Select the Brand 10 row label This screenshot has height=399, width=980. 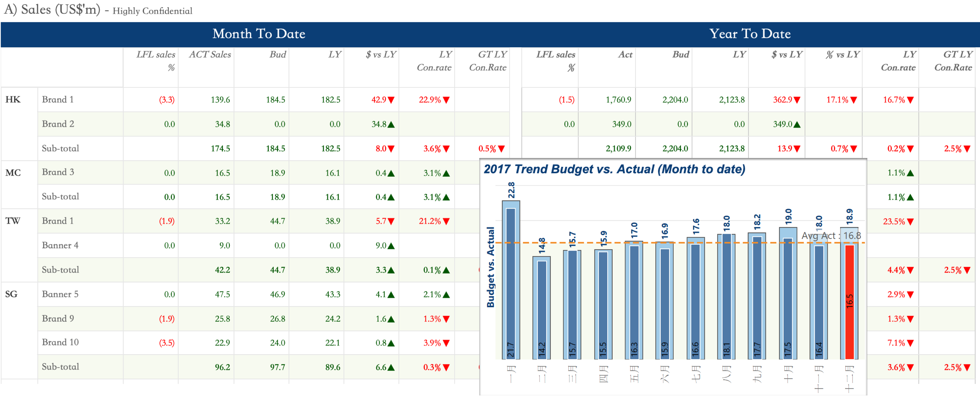[x=60, y=342]
